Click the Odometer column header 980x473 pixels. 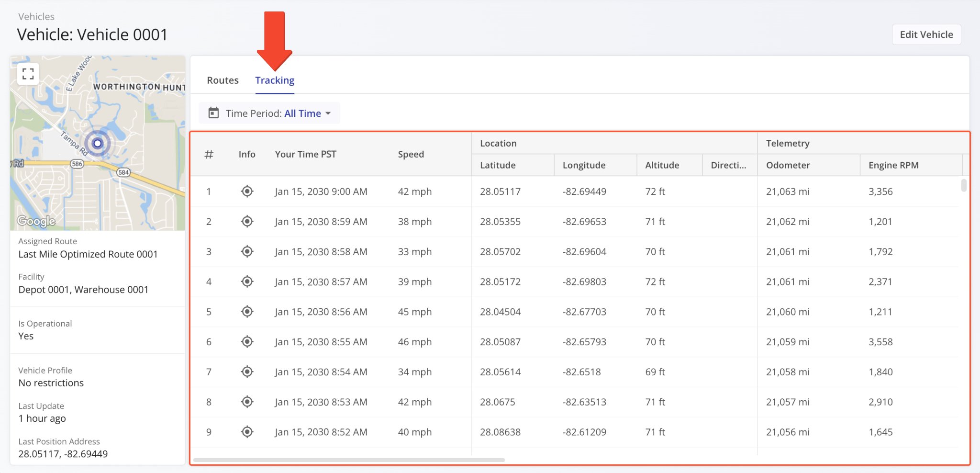[788, 165]
